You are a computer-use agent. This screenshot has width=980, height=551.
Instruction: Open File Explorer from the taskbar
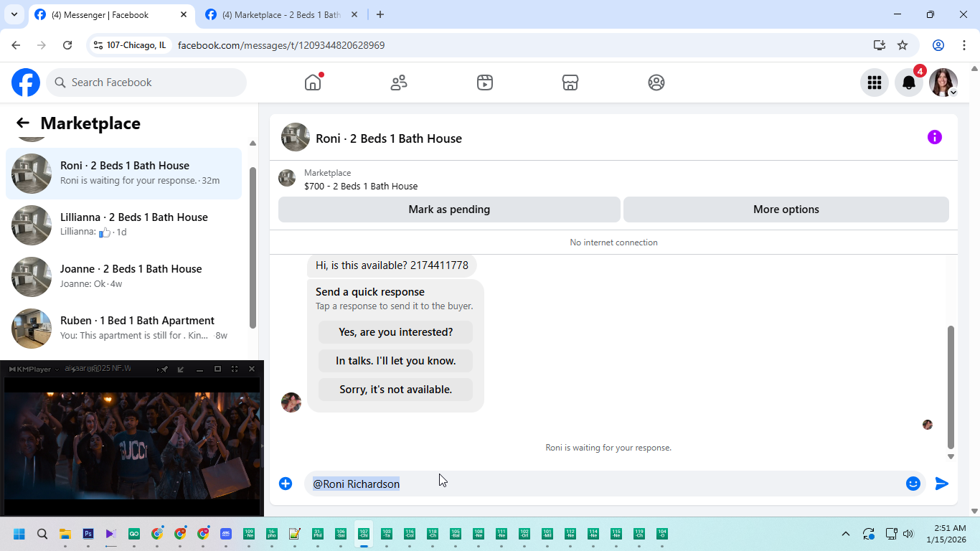coord(65,534)
